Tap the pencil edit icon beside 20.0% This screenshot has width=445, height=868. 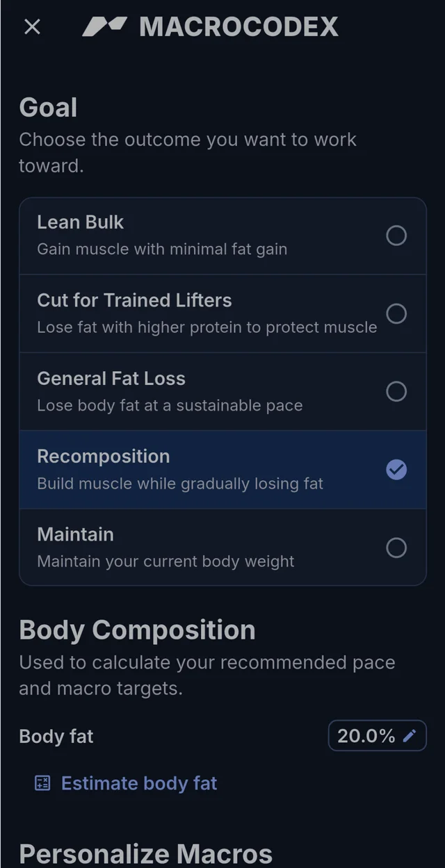point(410,735)
